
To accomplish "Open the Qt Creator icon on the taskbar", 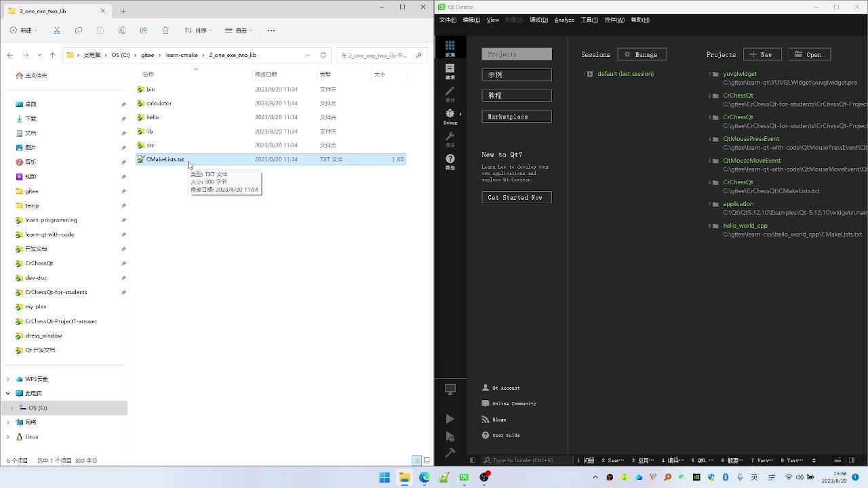I will [463, 477].
